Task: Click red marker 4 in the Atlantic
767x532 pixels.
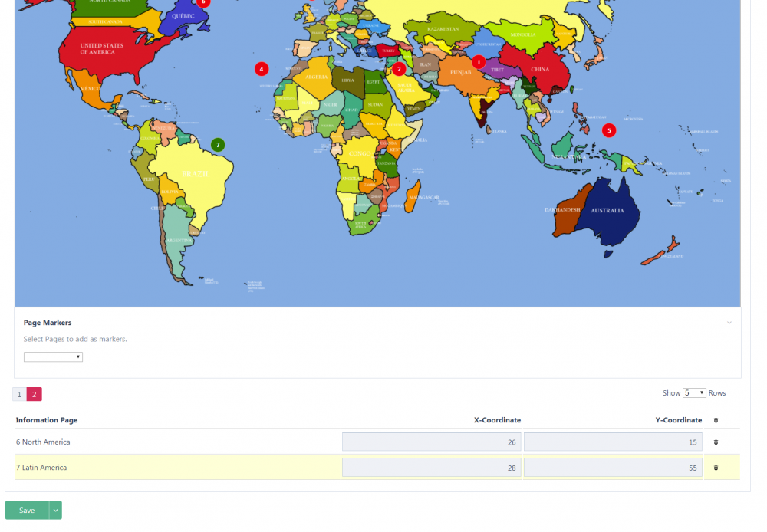Action: 262,69
